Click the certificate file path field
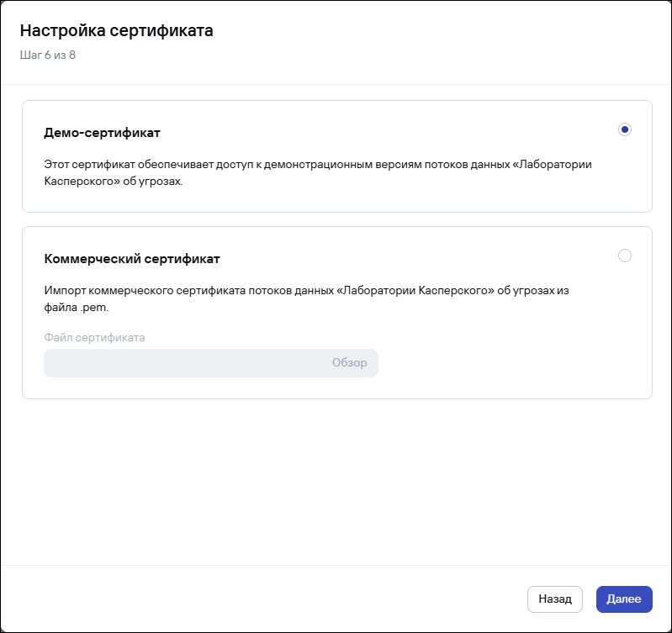672x633 pixels. [177, 363]
